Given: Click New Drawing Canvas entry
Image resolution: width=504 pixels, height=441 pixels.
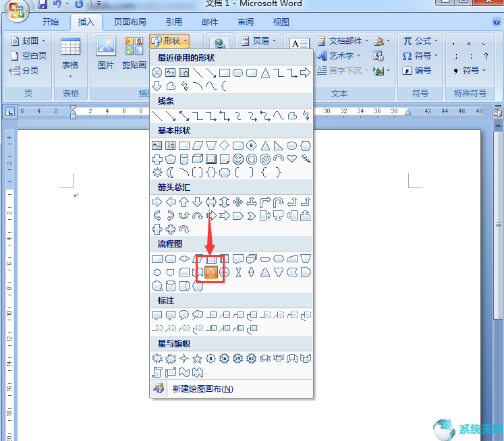Looking at the screenshot, I should point(231,388).
